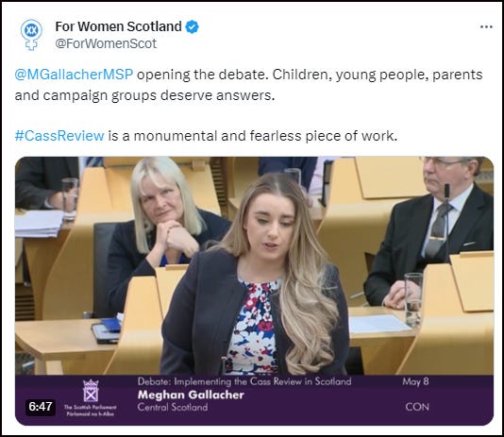Open the #CassReview hashtag
Viewport: 504px width, 437px height.
(x=59, y=136)
